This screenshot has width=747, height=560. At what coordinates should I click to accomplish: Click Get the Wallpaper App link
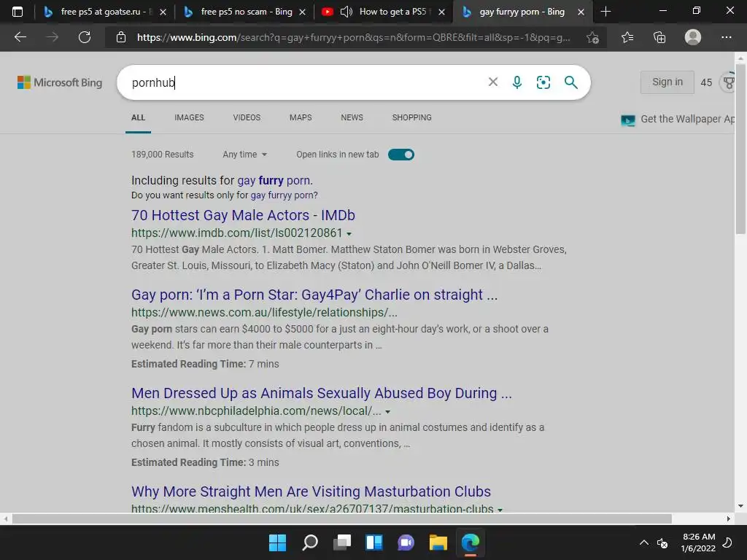(x=678, y=120)
